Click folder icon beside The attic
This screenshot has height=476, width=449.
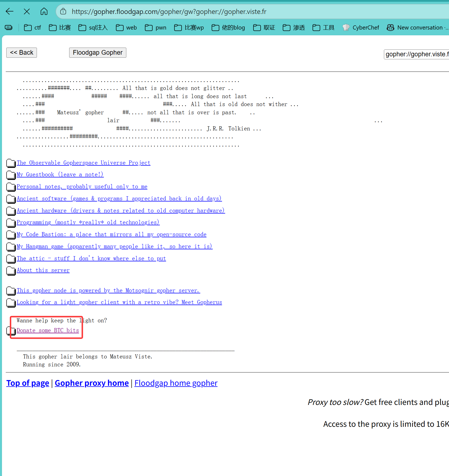click(11, 259)
